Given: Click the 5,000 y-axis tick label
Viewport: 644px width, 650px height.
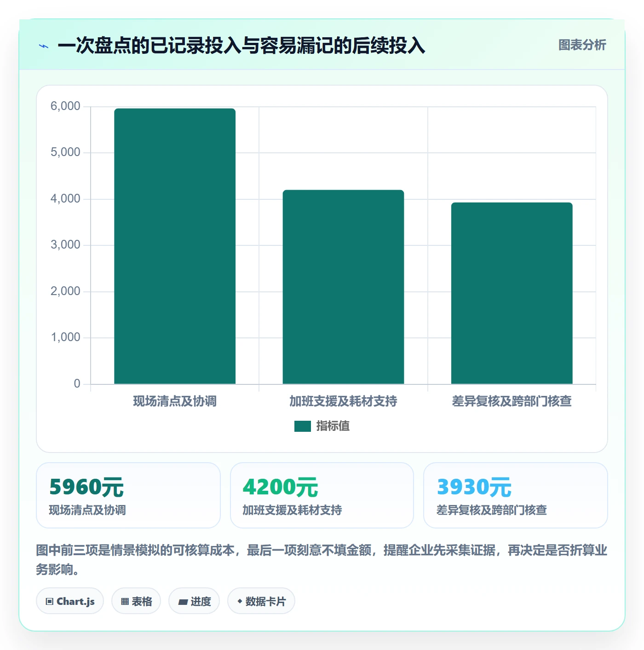Looking at the screenshot, I should point(65,152).
